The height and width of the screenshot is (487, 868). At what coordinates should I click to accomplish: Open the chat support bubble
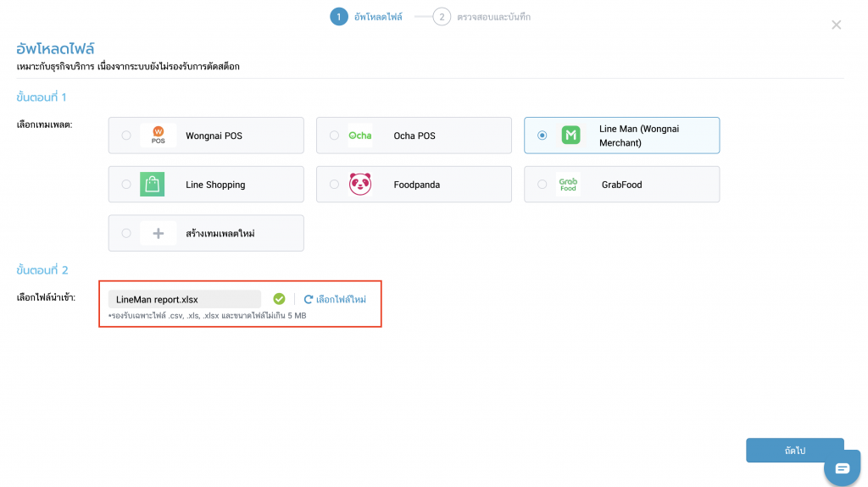click(842, 468)
